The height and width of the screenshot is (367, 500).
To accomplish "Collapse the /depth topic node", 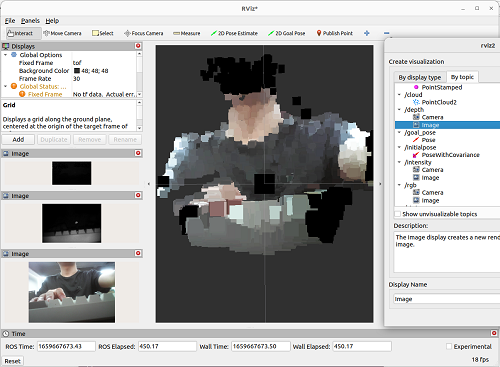I will click(x=399, y=110).
